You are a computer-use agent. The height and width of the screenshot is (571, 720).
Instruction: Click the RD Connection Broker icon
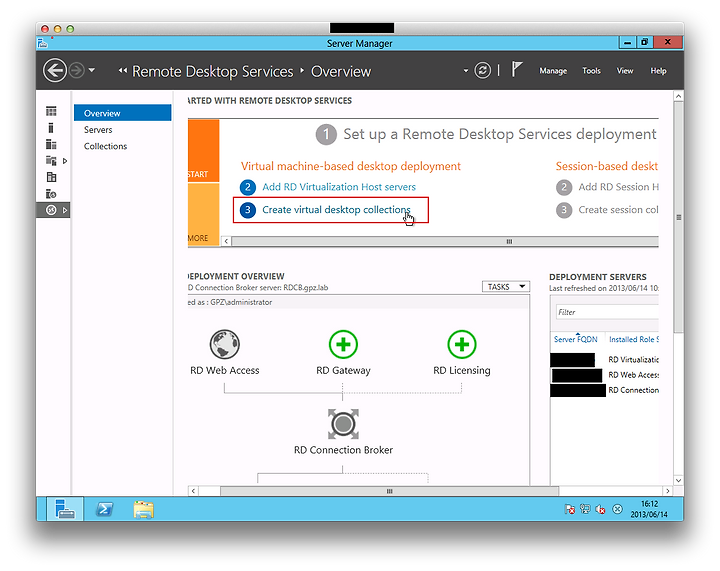pyautogui.click(x=343, y=424)
